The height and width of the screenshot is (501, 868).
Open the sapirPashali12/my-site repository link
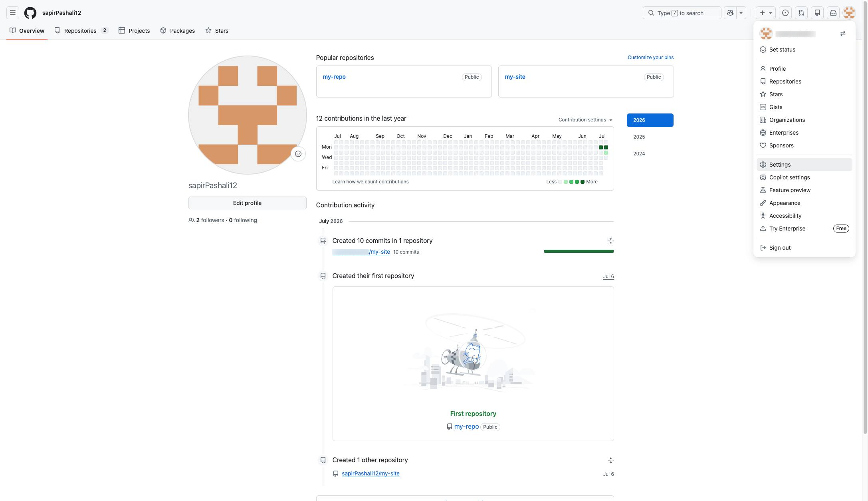371,473
